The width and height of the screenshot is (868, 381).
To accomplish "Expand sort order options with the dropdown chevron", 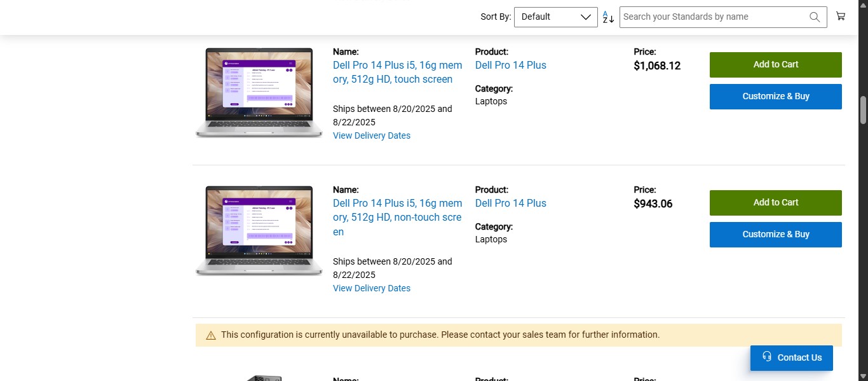I will pos(585,17).
